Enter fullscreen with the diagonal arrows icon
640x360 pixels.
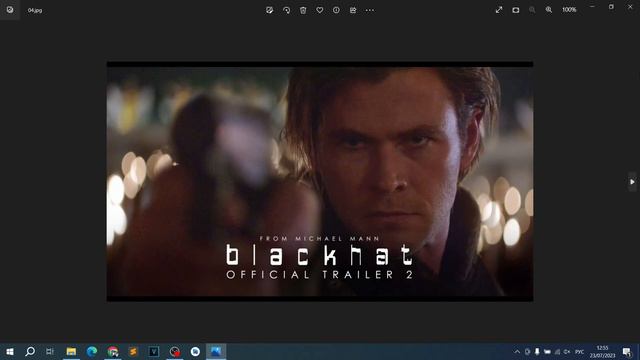(499, 10)
